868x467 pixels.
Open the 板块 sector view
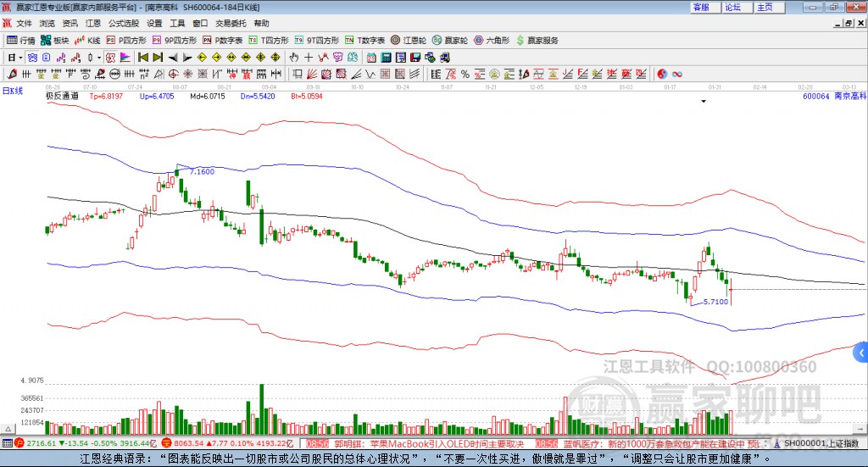click(x=56, y=40)
